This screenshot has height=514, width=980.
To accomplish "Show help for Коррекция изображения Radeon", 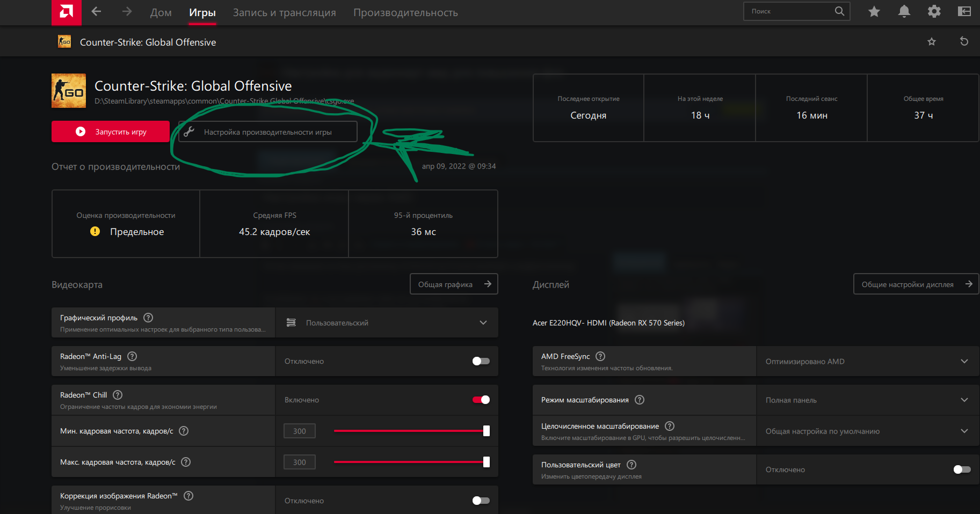I will coord(188,496).
